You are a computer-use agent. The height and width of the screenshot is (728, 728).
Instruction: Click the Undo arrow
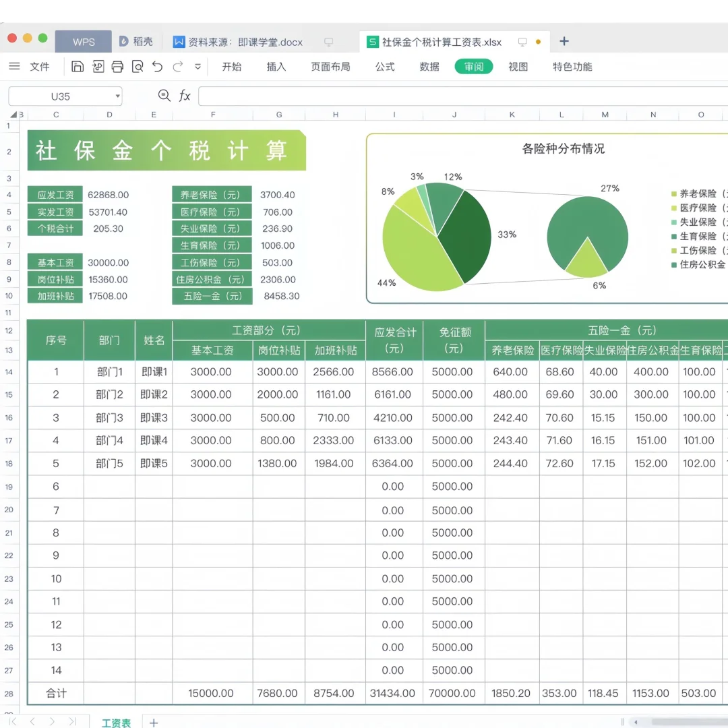pyautogui.click(x=157, y=66)
